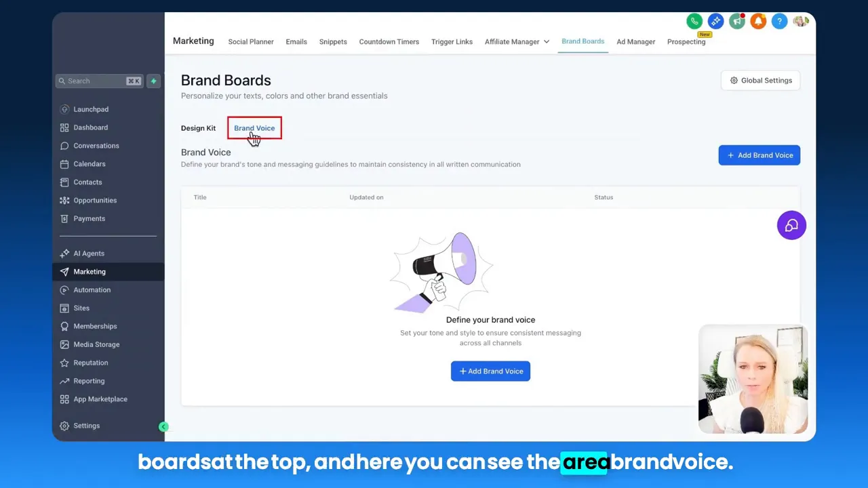Screen dimensions: 868x488
Task: Open the Trigger Links tab
Action: coord(452,41)
